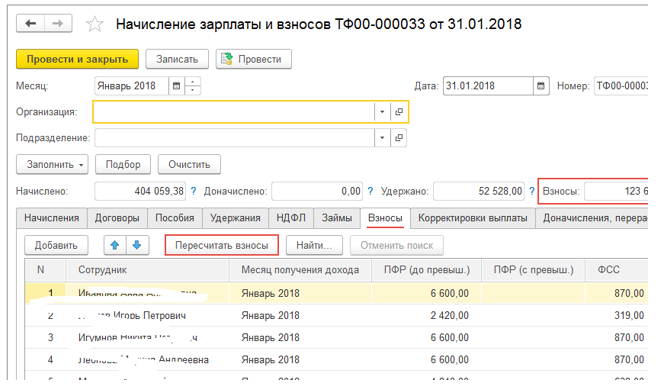Click ПФР (с превыш.) column header
658x389 pixels.
pos(533,270)
